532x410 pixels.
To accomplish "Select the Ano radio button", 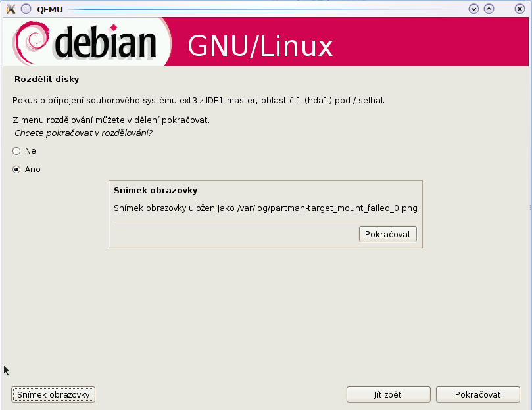I will point(16,170).
